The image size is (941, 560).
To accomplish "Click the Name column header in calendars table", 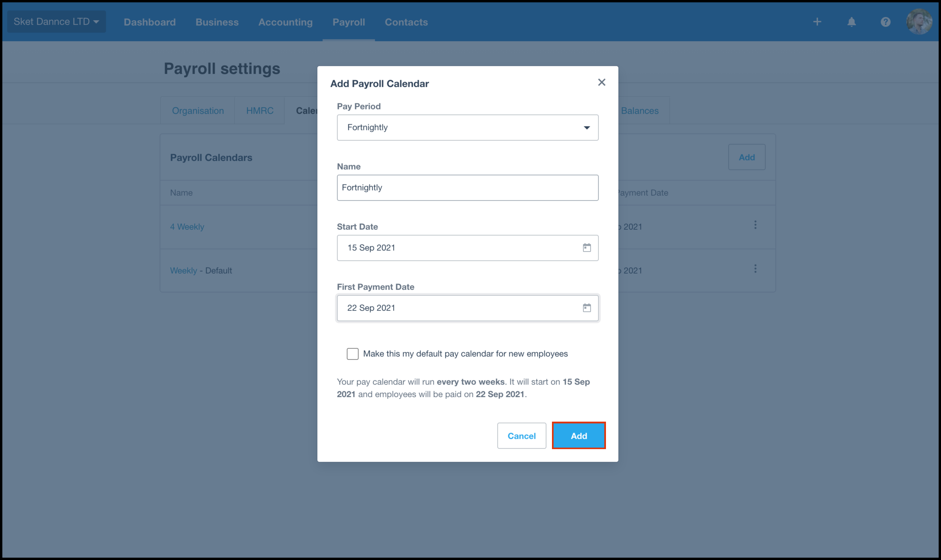I will (x=181, y=193).
